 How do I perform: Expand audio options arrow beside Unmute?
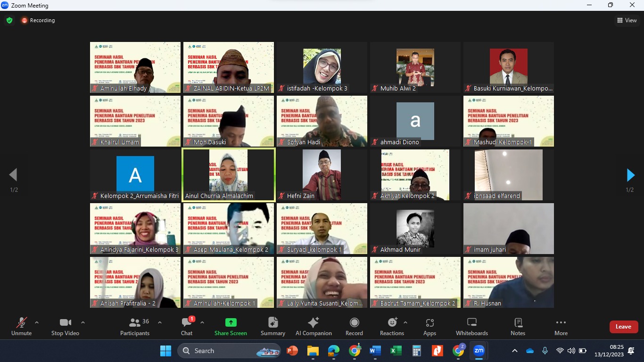(x=37, y=322)
